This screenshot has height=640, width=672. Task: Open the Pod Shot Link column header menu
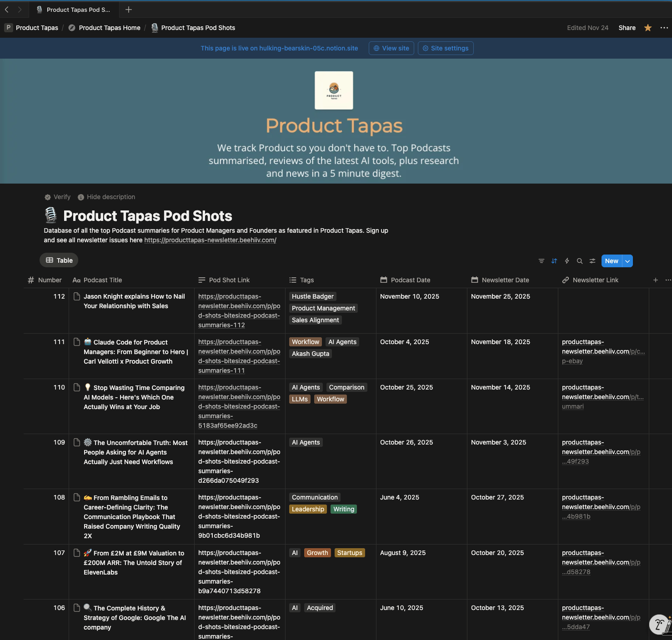(224, 280)
